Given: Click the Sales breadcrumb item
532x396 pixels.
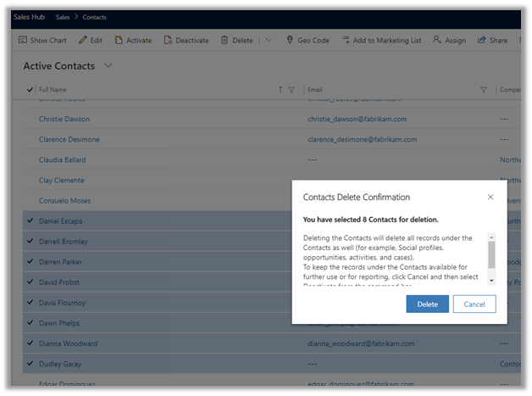Looking at the screenshot, I should 64,17.
